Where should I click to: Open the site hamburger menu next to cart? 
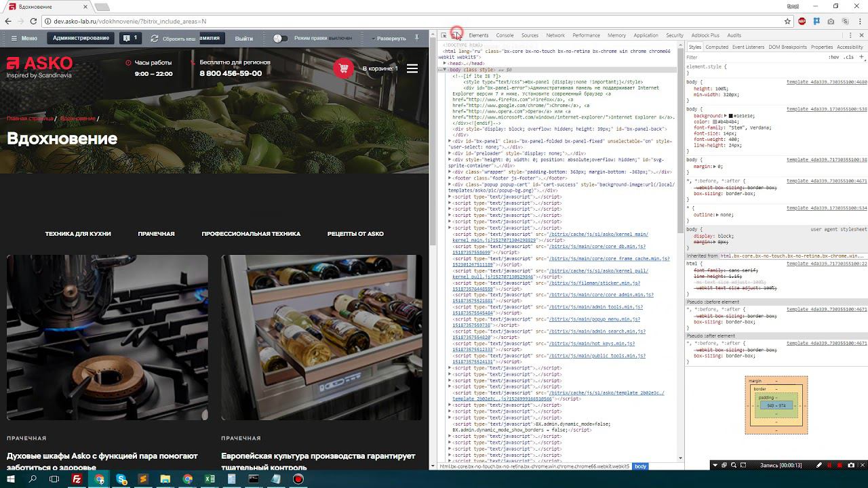click(412, 68)
